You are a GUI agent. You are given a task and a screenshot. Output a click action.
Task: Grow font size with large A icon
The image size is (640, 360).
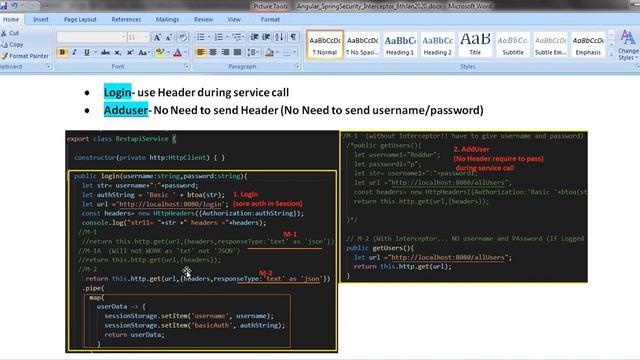coord(157,38)
